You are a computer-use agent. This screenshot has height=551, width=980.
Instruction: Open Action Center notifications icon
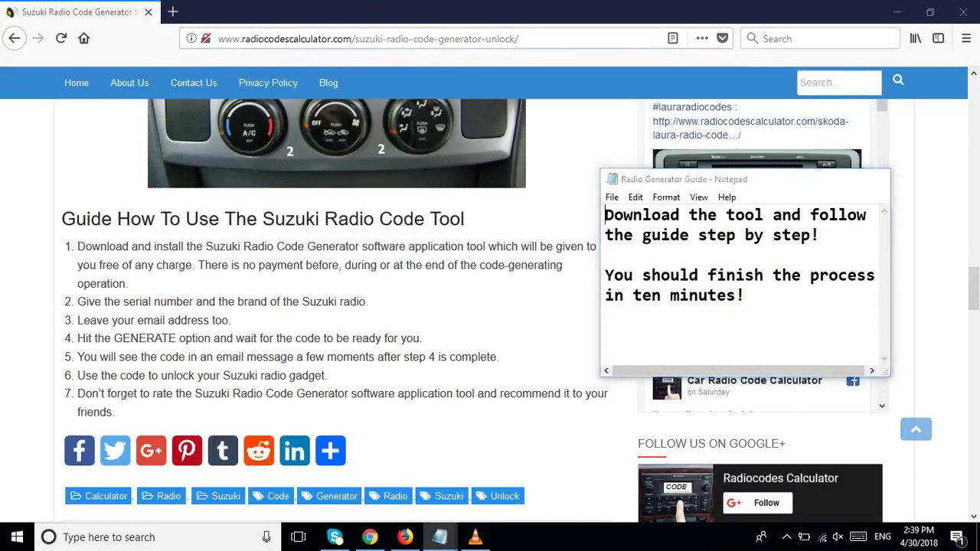point(957,537)
